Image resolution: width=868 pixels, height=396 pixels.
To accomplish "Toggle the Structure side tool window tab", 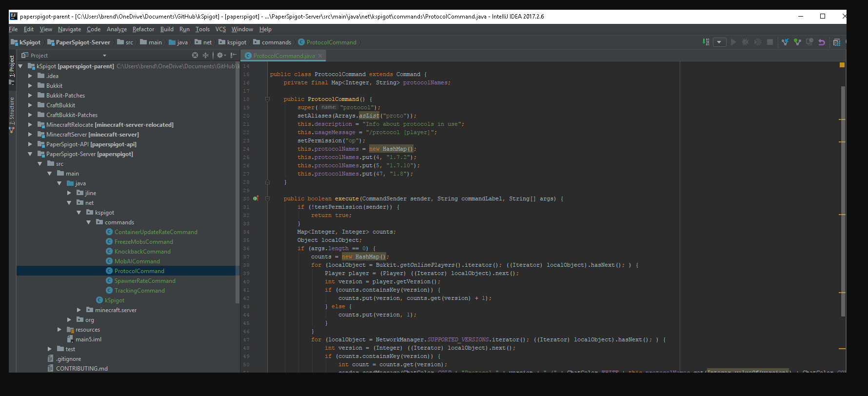I will pos(12,112).
